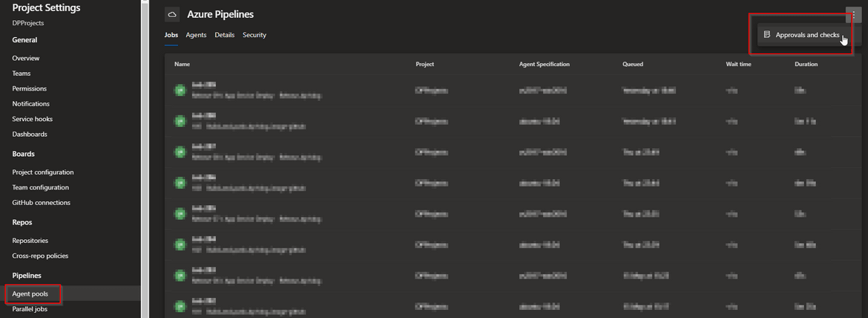Select Agent pools under Pipelines
This screenshot has width=868, height=318.
pyautogui.click(x=30, y=294)
